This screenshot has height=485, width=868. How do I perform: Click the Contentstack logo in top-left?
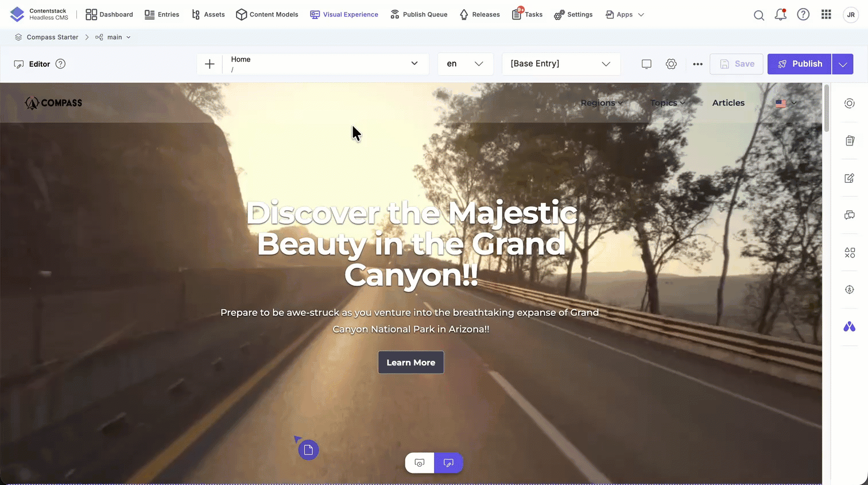[x=17, y=14]
